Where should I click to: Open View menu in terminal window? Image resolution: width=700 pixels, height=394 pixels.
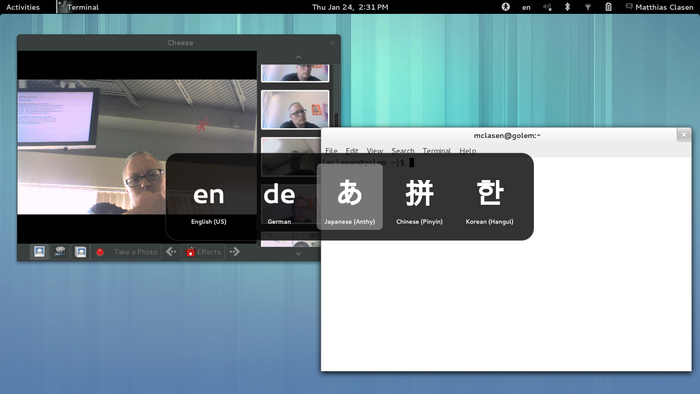(375, 151)
